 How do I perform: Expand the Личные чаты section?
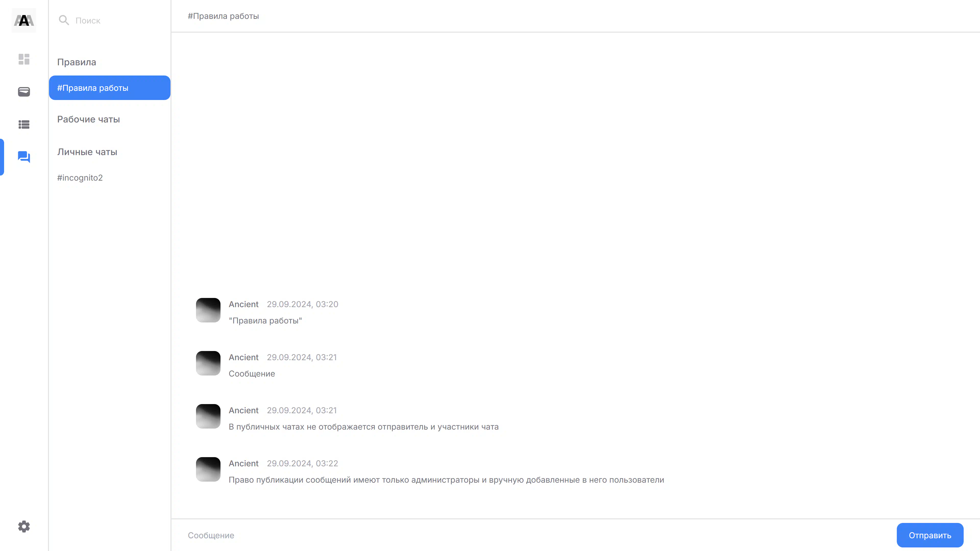click(x=87, y=152)
